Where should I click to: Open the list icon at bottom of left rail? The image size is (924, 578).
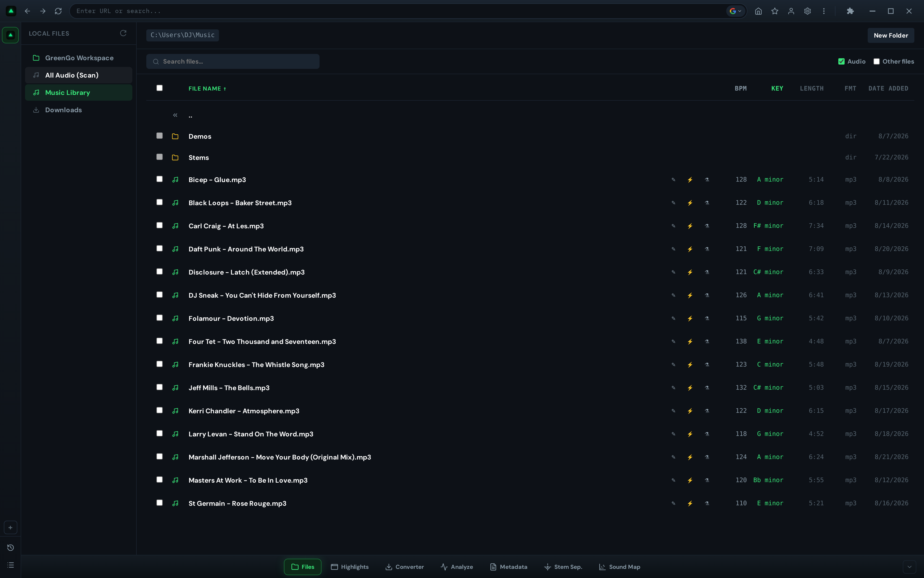[x=11, y=565]
